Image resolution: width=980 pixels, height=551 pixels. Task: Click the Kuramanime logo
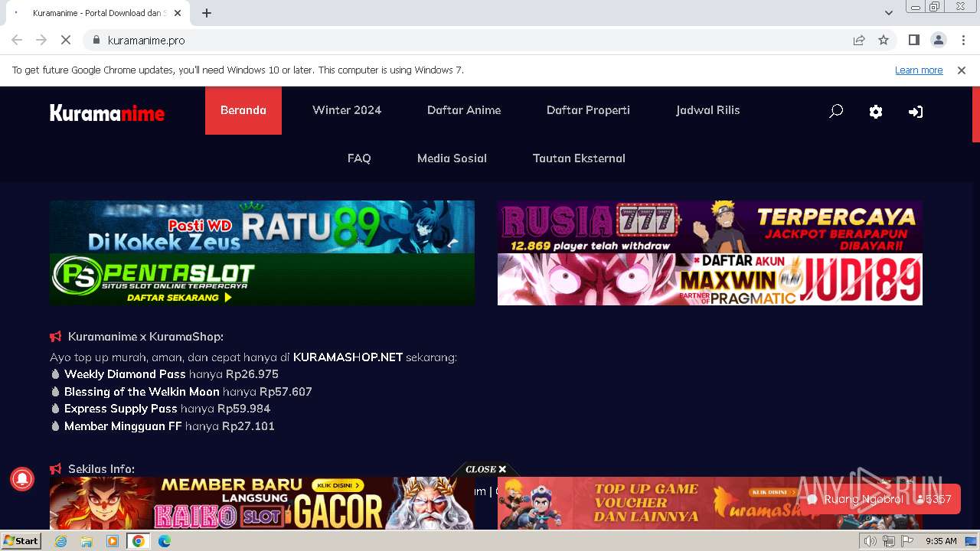point(107,113)
